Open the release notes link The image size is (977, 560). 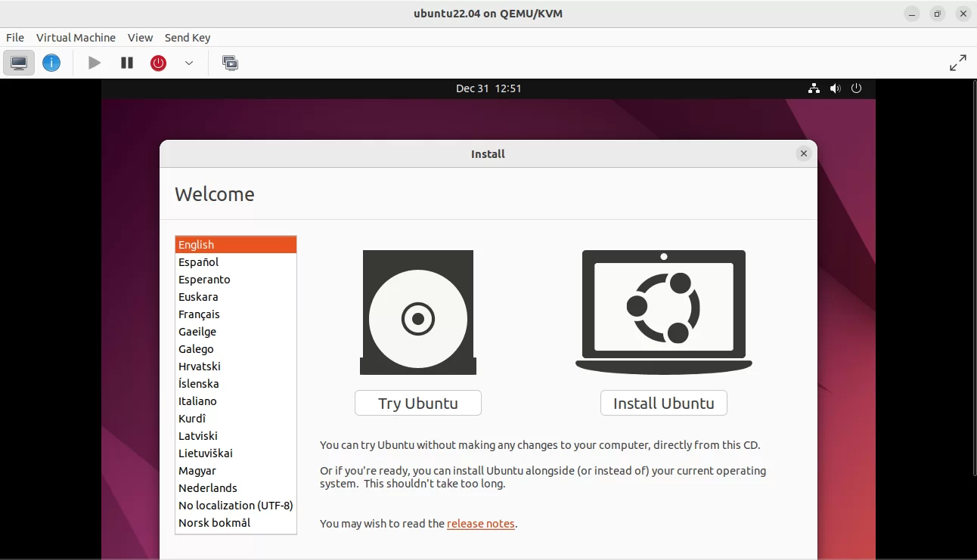481,523
